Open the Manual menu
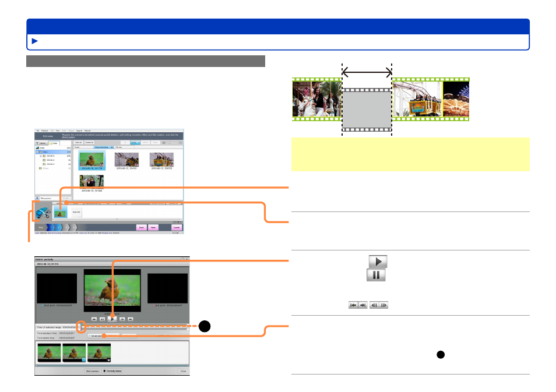 tap(87, 131)
